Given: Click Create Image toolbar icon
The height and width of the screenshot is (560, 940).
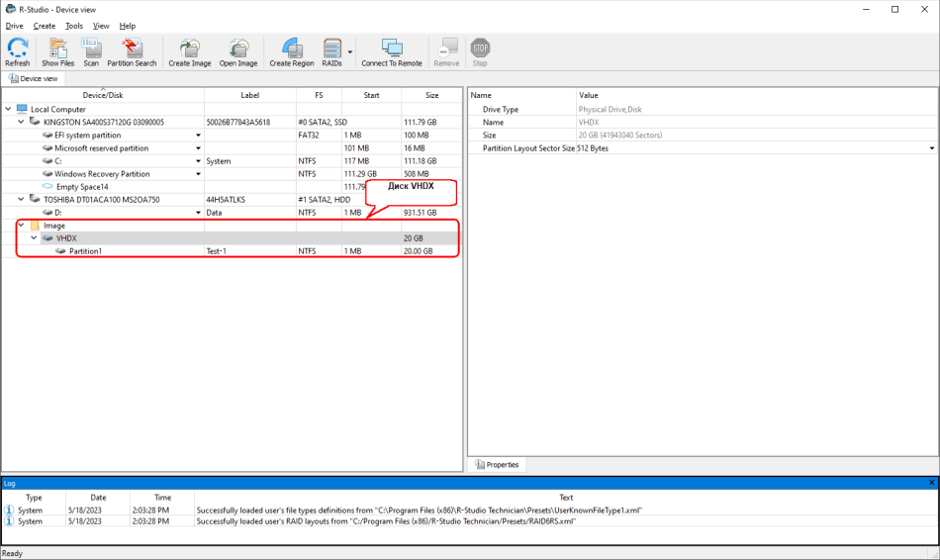Looking at the screenshot, I should point(189,52).
